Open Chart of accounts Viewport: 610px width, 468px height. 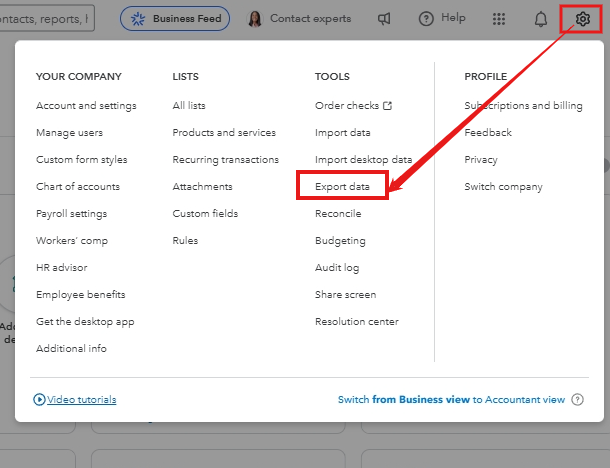(x=78, y=187)
